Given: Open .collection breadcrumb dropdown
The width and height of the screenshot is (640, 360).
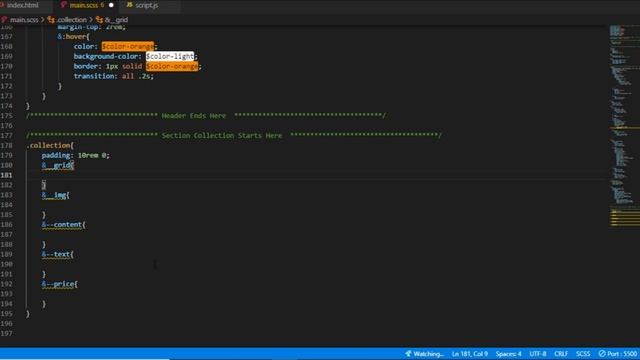Looking at the screenshot, I should pos(71,20).
